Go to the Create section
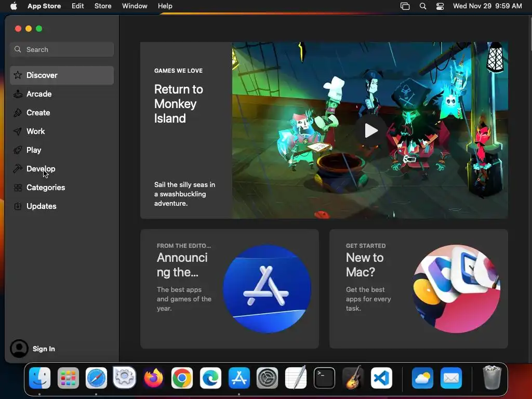 (x=62, y=113)
